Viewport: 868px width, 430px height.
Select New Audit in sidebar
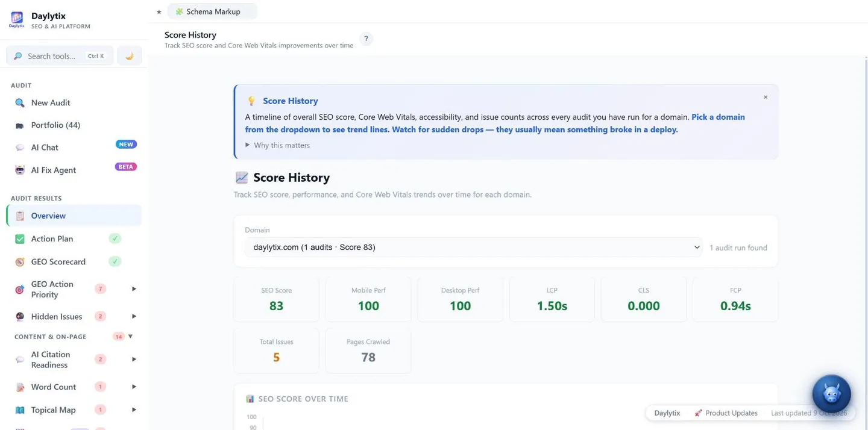(74, 103)
